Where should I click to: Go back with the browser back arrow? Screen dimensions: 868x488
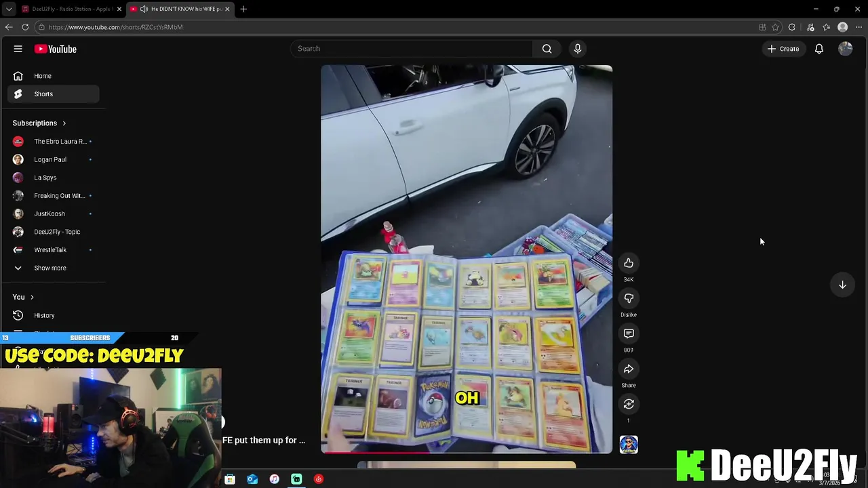(x=9, y=27)
